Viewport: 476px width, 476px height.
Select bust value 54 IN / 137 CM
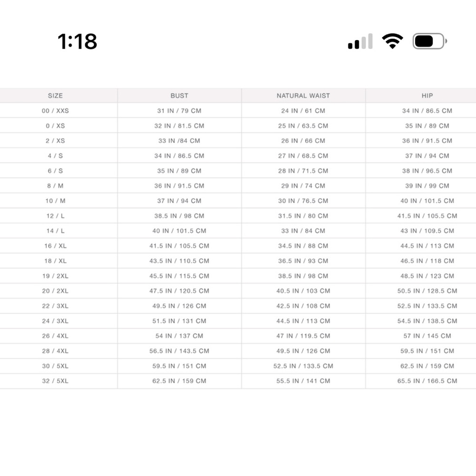pos(179,336)
